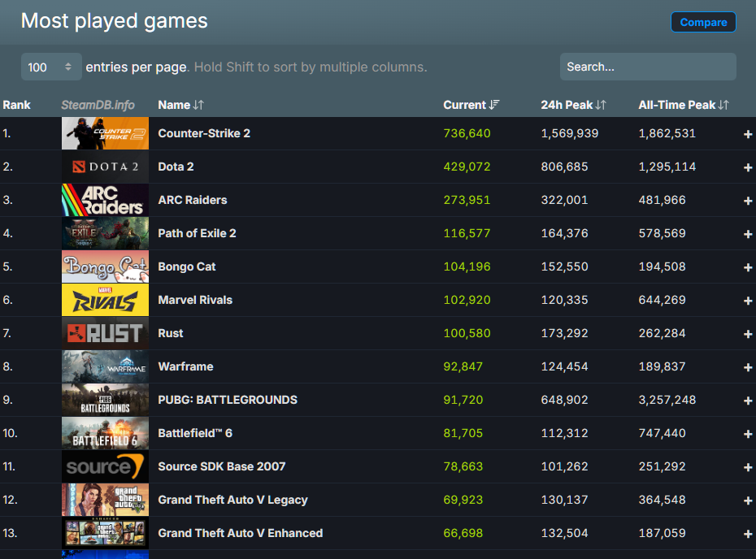Sort table by All-Time Peak column

pos(684,105)
